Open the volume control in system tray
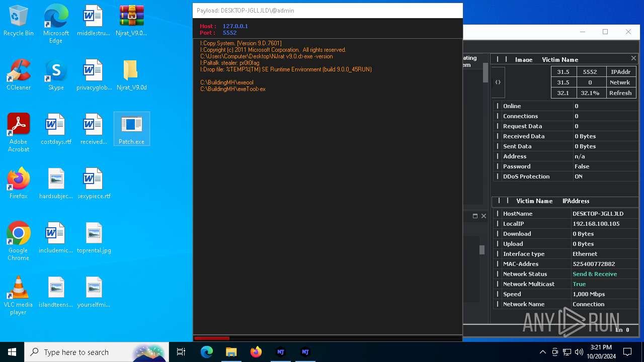Image resolution: width=644 pixels, height=362 pixels. [579, 352]
